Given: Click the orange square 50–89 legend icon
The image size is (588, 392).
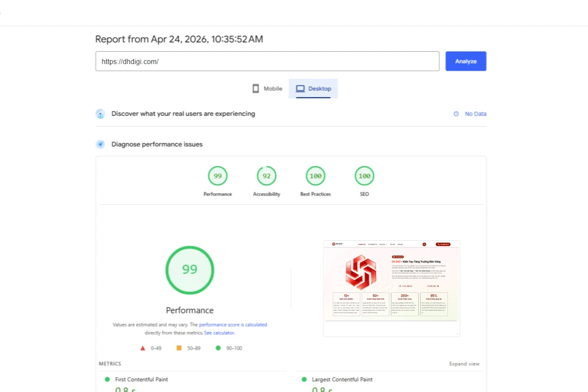Looking at the screenshot, I should (x=179, y=348).
